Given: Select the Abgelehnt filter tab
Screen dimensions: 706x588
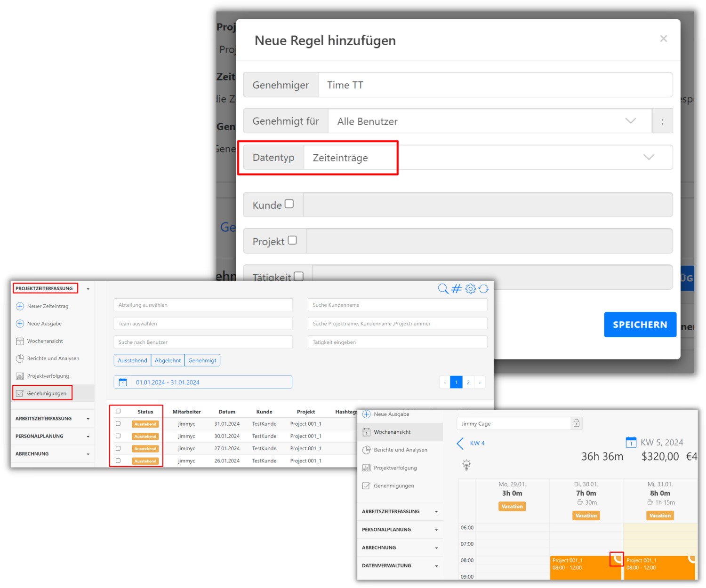Looking at the screenshot, I should point(168,360).
